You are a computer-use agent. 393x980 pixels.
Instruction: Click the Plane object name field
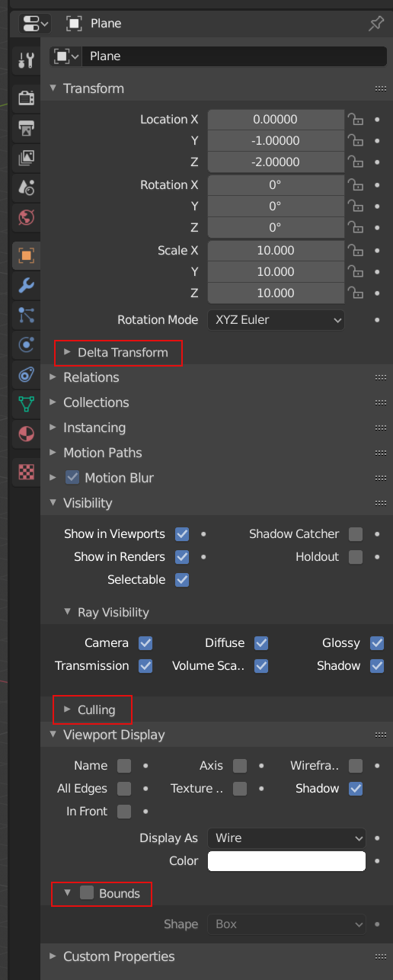coord(235,56)
